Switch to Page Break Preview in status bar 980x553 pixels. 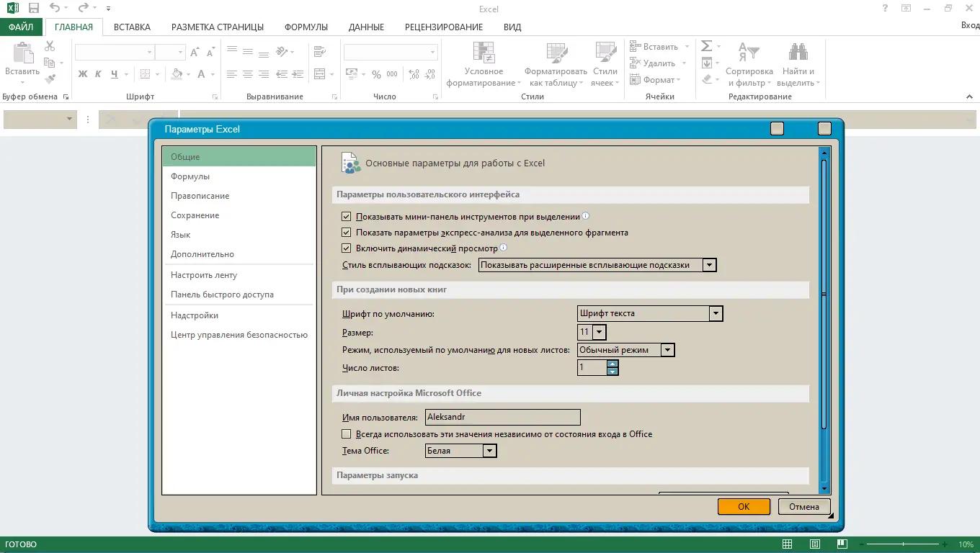point(841,544)
